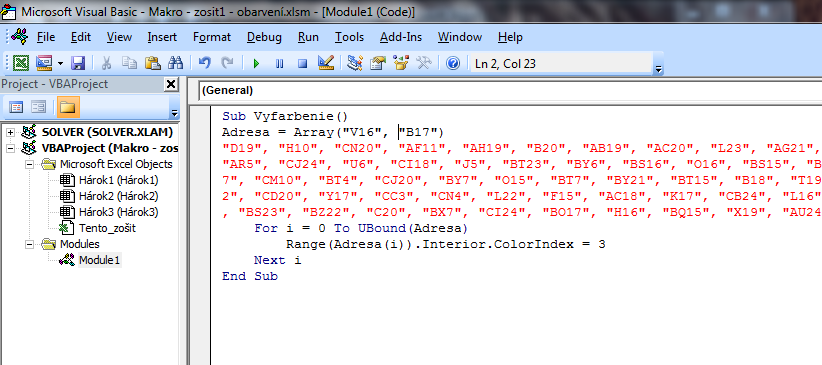822x365 pixels.
Task: Click View Code icon in Project pane
Action: (x=16, y=108)
